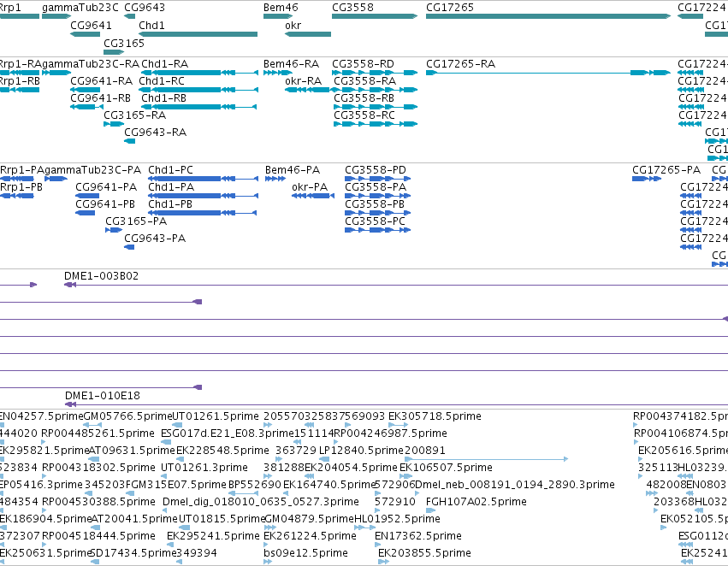Screen dimensions: 728x566
Task: Open the Chd1-RB transcript label
Action: pyautogui.click(x=164, y=98)
